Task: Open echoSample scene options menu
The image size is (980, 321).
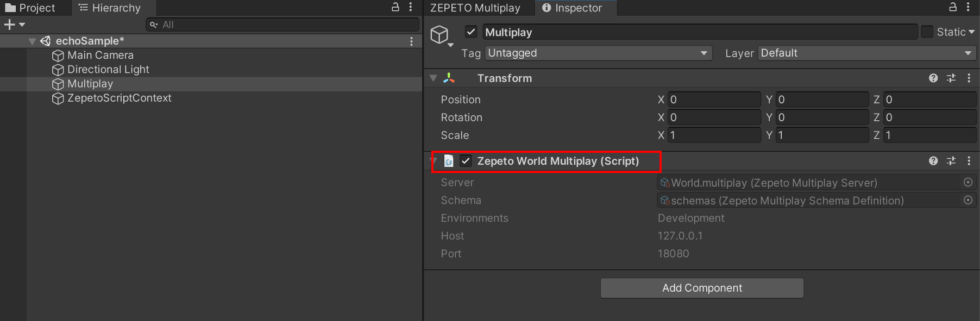Action: (411, 41)
